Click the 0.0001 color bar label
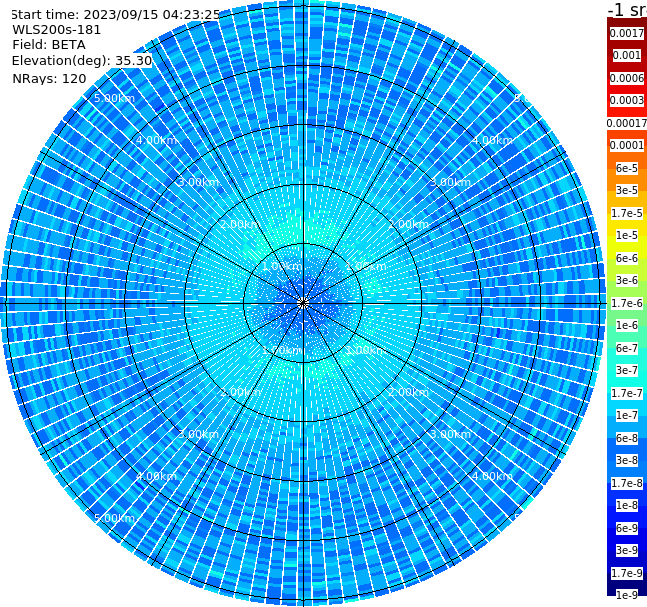Viewport: 647px width, 607px height. point(627,145)
